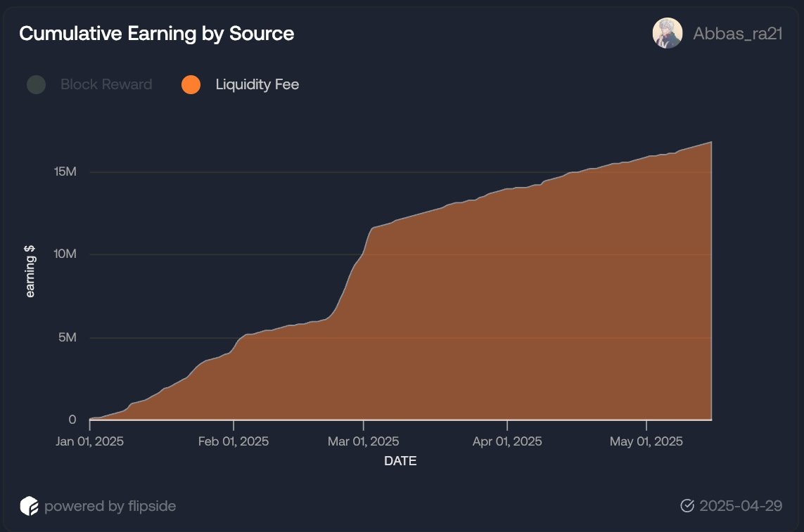Click the verified checkmark icon beside date
The image size is (804, 532).
tap(687, 506)
